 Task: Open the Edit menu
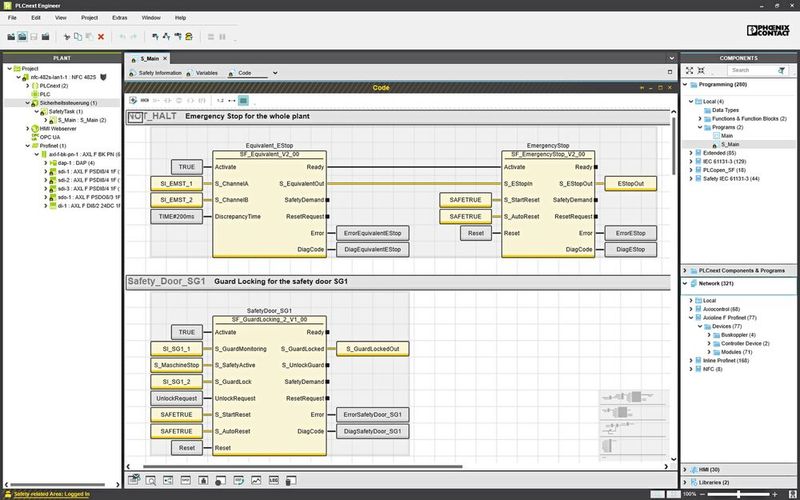(36, 18)
